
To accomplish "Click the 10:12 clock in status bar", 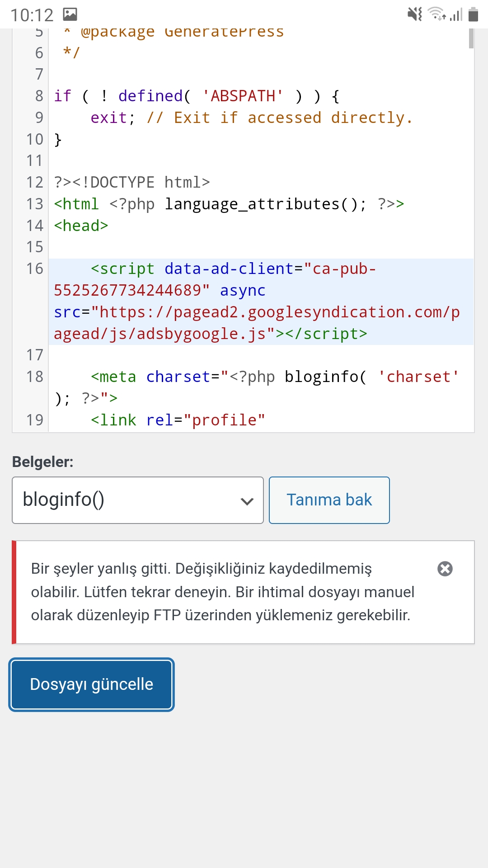I will point(32,15).
